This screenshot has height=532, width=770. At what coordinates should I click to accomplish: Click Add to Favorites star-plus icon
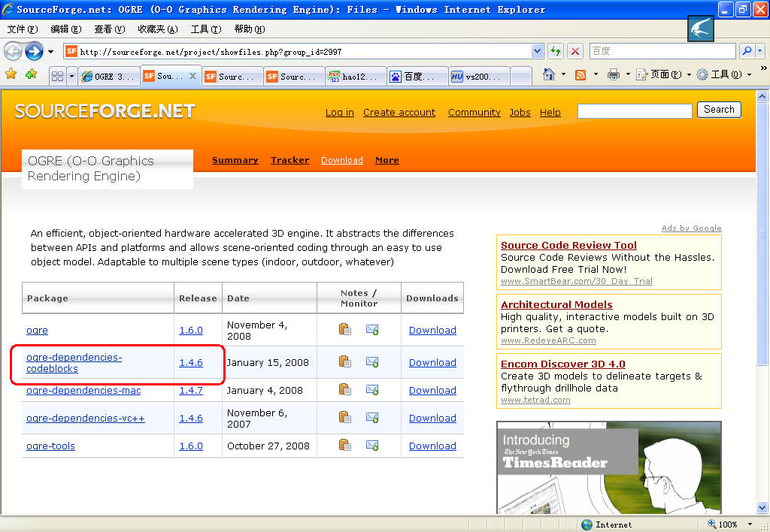click(32, 74)
